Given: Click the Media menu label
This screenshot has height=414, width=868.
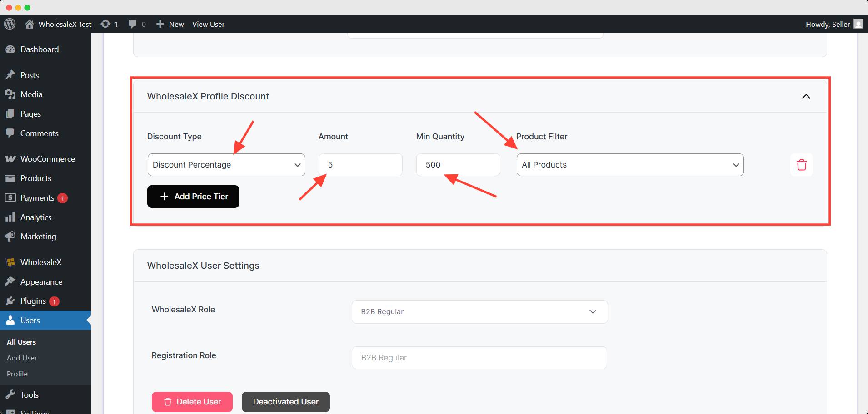Looking at the screenshot, I should [31, 94].
